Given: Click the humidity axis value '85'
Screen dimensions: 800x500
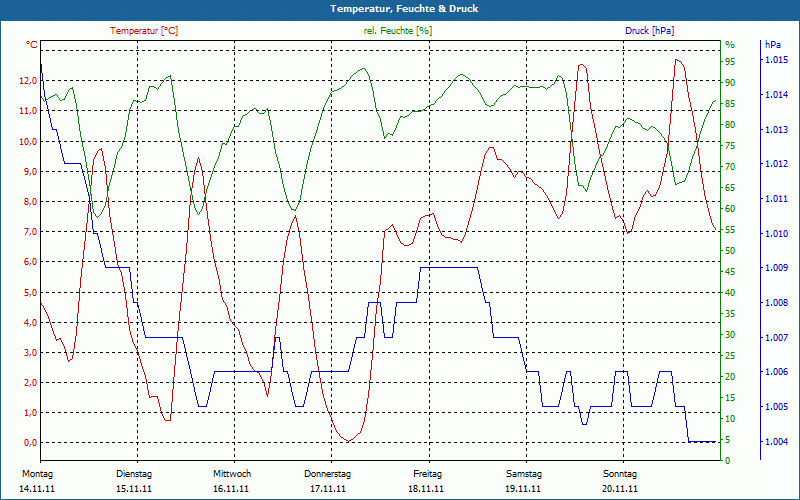Looking at the screenshot, I should (x=730, y=104).
